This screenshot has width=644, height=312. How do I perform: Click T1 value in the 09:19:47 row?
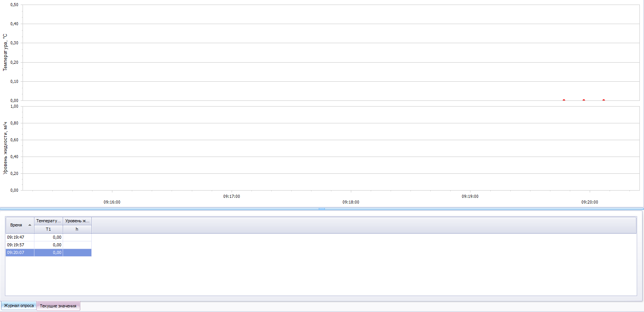click(49, 237)
